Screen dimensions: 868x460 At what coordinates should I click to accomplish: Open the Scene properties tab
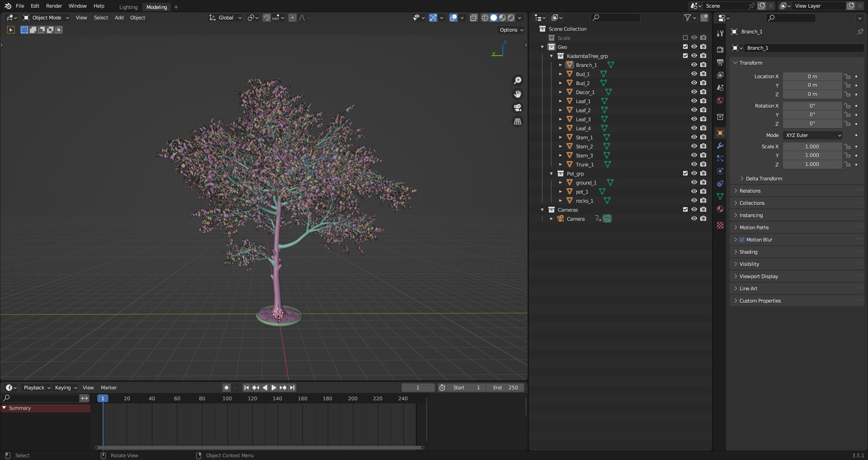click(720, 87)
